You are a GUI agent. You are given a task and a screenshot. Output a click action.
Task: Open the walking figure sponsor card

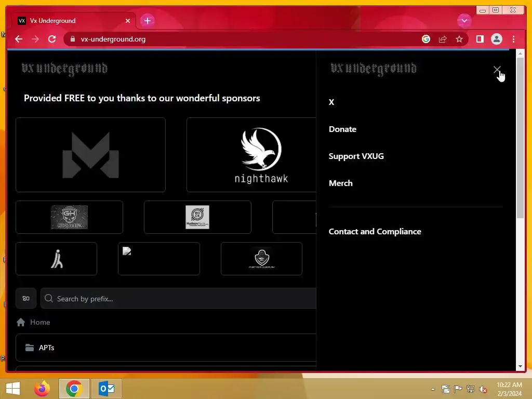pos(56,259)
